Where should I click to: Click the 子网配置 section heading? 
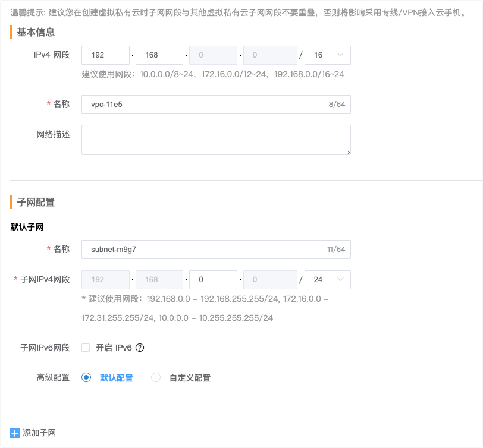[x=33, y=202]
